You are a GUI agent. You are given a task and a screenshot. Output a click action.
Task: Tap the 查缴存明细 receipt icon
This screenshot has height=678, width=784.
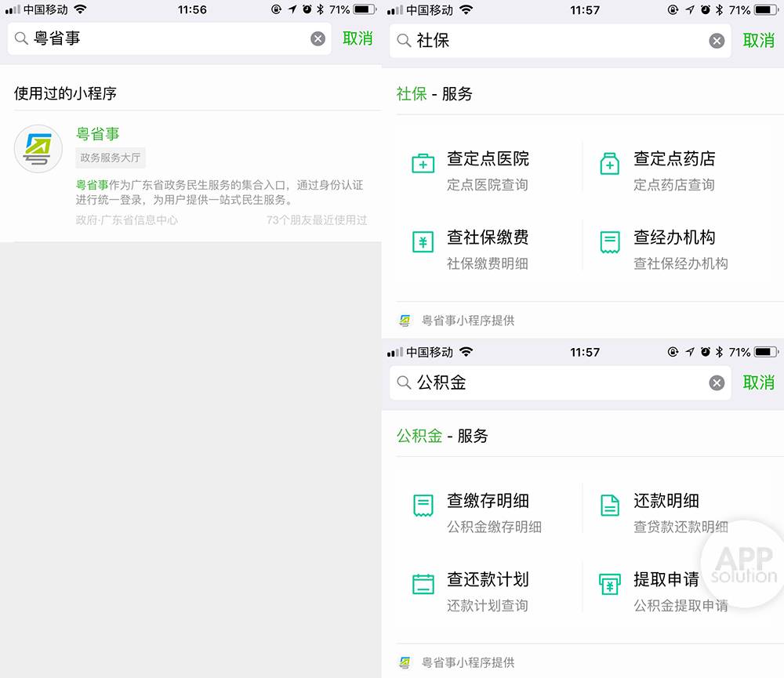tap(423, 505)
